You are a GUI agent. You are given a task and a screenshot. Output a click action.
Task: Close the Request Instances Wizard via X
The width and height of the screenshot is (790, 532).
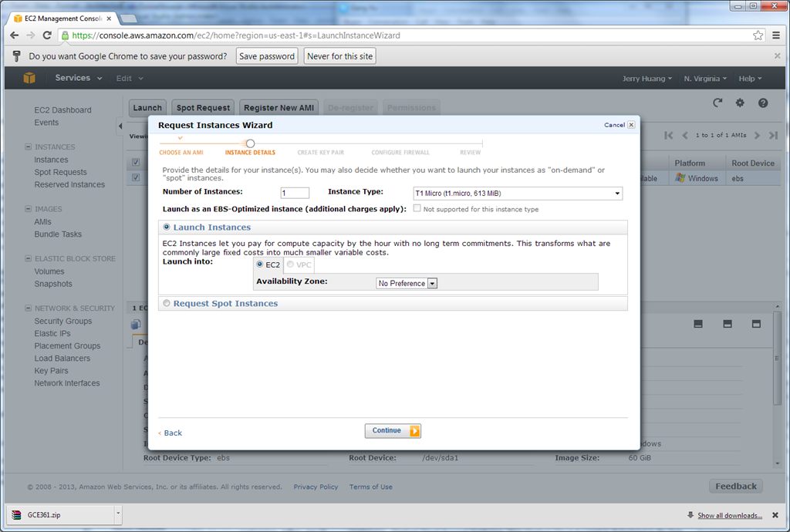[631, 125]
